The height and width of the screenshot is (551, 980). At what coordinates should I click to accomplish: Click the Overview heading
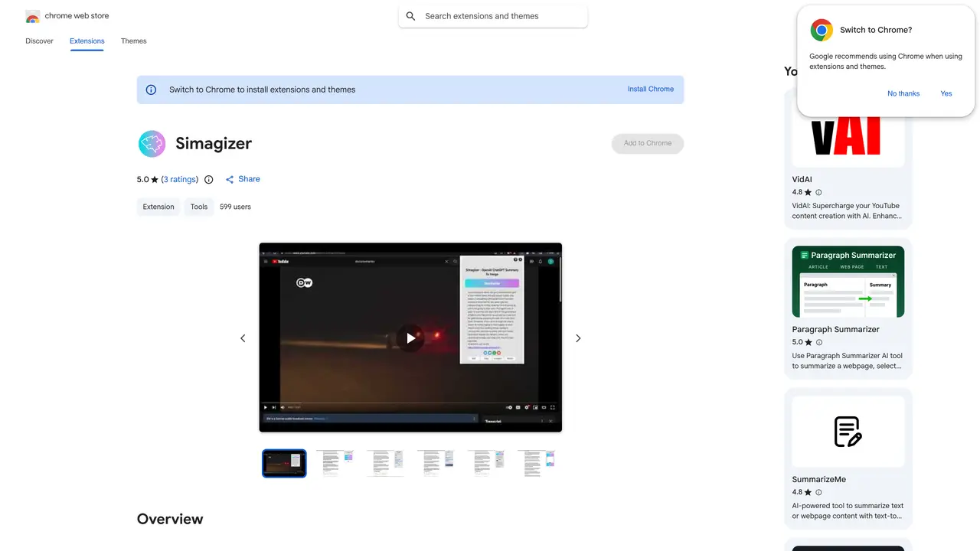point(170,519)
